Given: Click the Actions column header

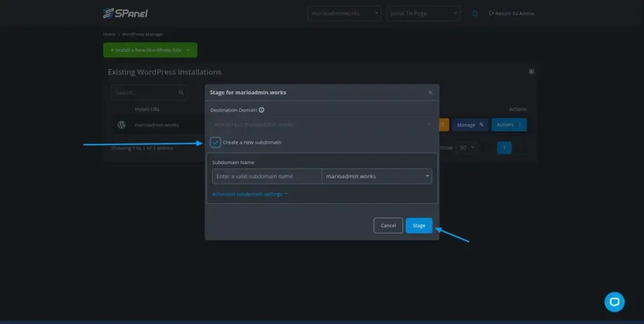Looking at the screenshot, I should point(518,109).
